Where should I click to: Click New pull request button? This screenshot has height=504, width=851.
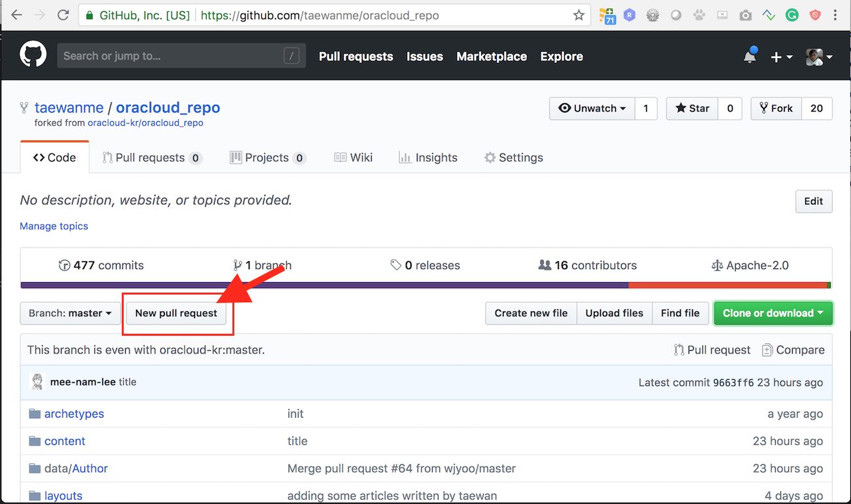click(176, 313)
